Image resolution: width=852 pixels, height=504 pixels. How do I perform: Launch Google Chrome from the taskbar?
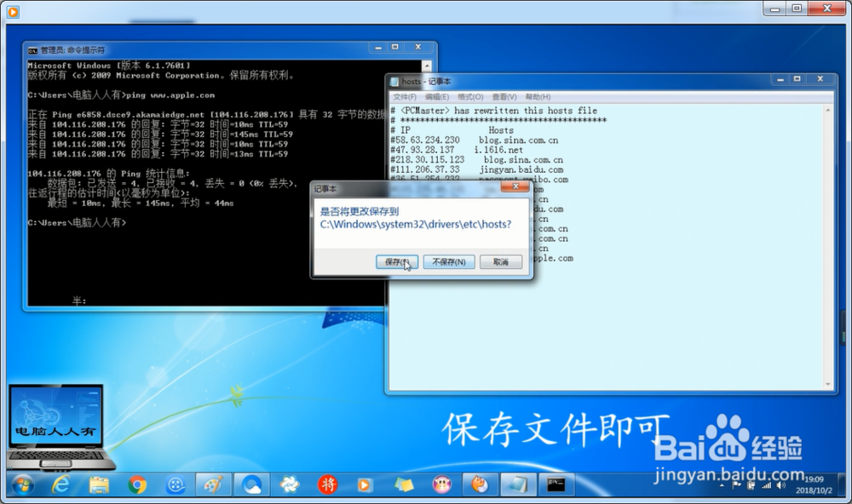[x=137, y=484]
